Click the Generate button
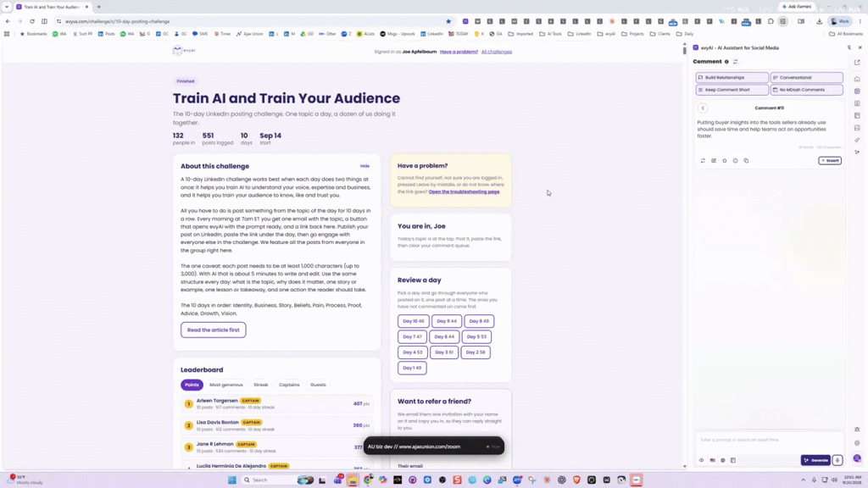This screenshot has width=868, height=488. pos(816,460)
